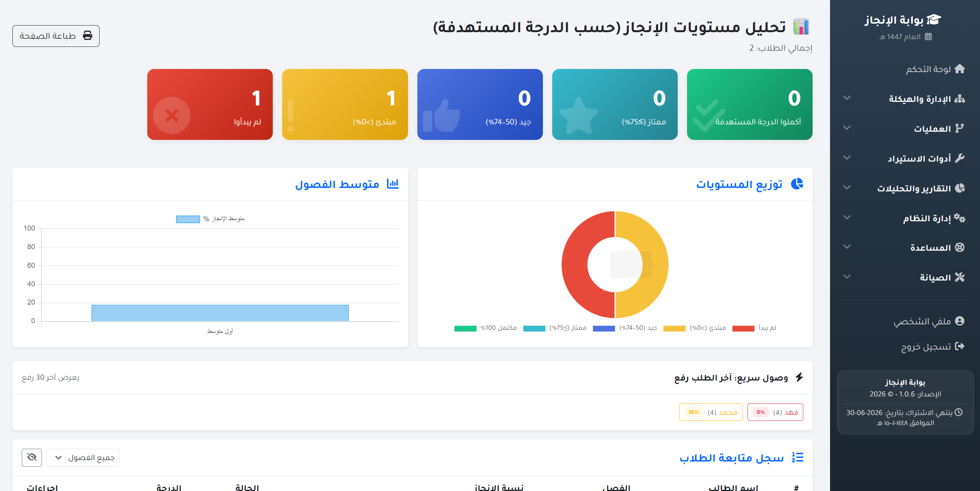This screenshot has width=980, height=491.
Task: Click the green أكملوا الدرجة المستهدفة card
Action: 749,104
